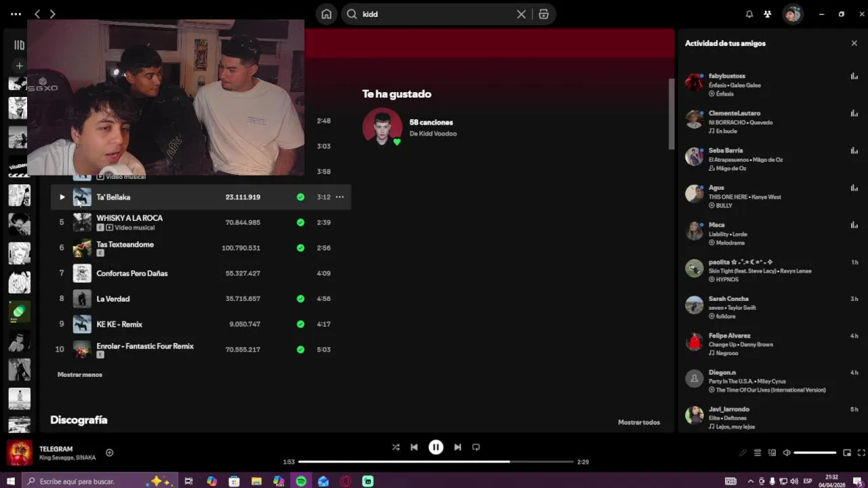
Task: Play the track Ta' Bellaka
Action: click(62, 197)
